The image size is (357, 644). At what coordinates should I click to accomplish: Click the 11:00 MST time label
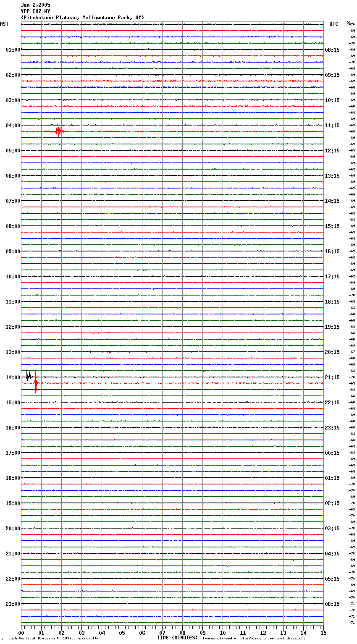click(13, 302)
